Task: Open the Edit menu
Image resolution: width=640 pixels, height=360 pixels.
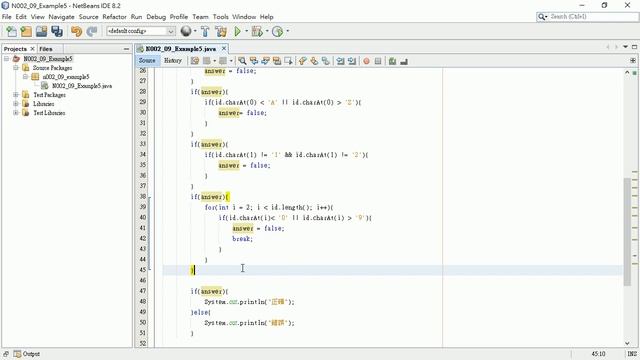Action: (21, 17)
